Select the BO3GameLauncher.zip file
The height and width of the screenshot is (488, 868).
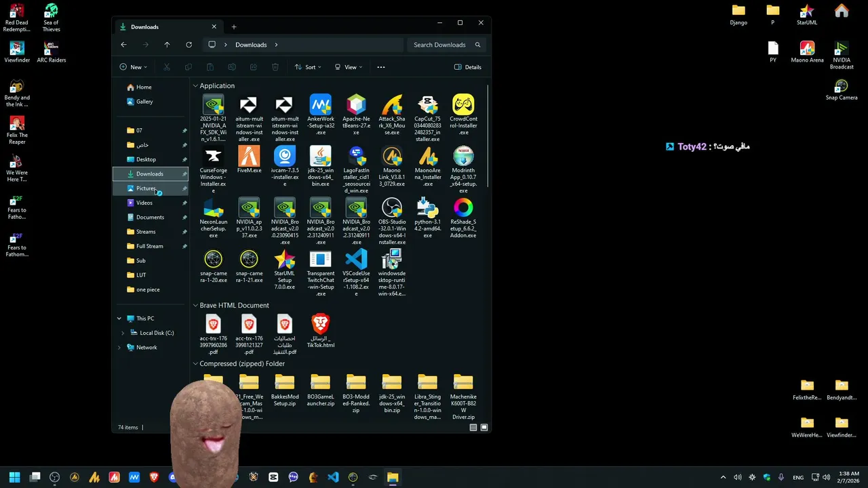pyautogui.click(x=320, y=390)
